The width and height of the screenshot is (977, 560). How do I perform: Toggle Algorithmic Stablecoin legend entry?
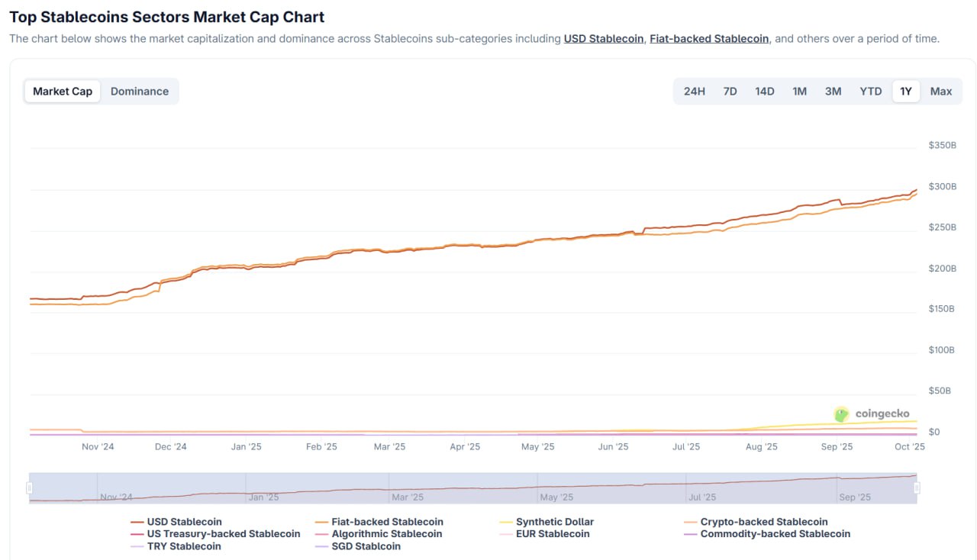(x=386, y=534)
